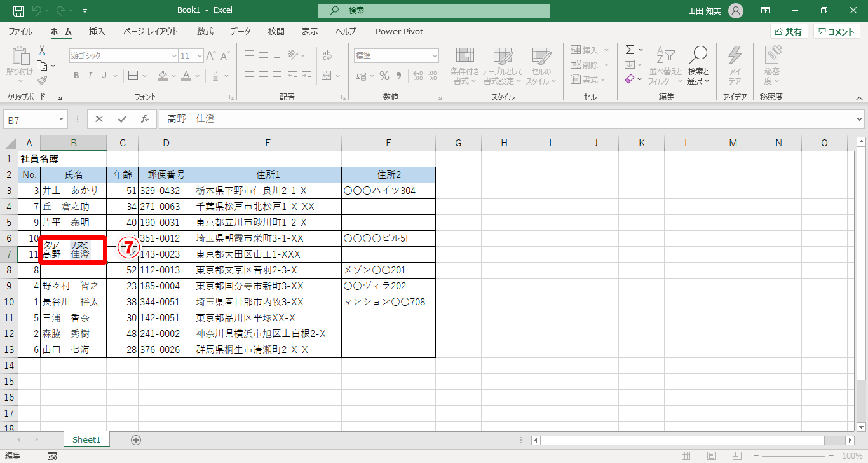Toggle Bold formatting
This screenshot has width=868, height=463.
76,76
